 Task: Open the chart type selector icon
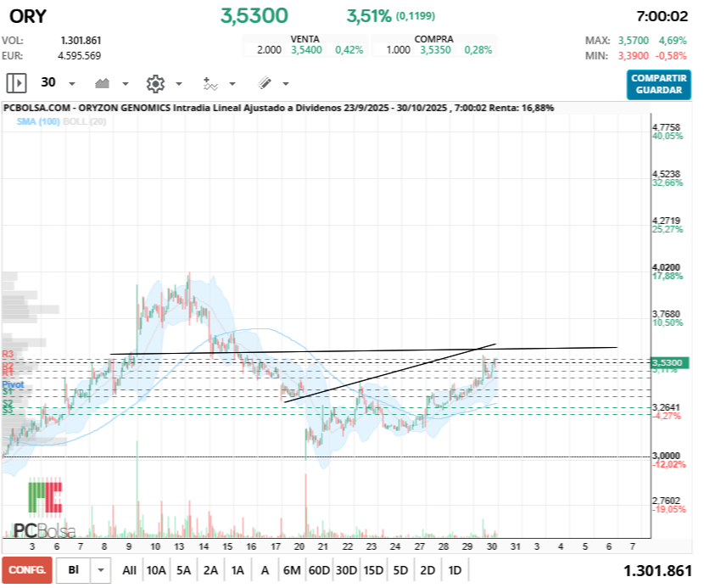click(x=103, y=83)
